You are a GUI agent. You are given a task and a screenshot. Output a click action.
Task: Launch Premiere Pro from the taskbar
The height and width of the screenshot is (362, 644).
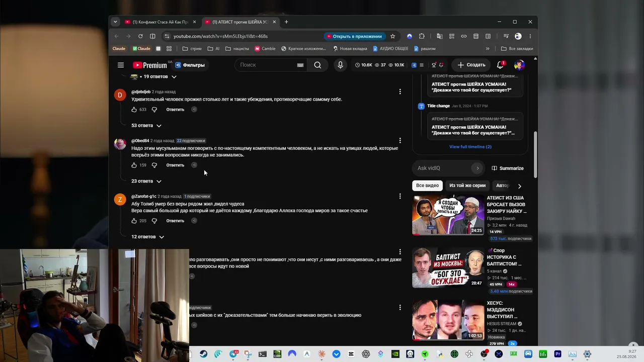pyautogui.click(x=557, y=354)
